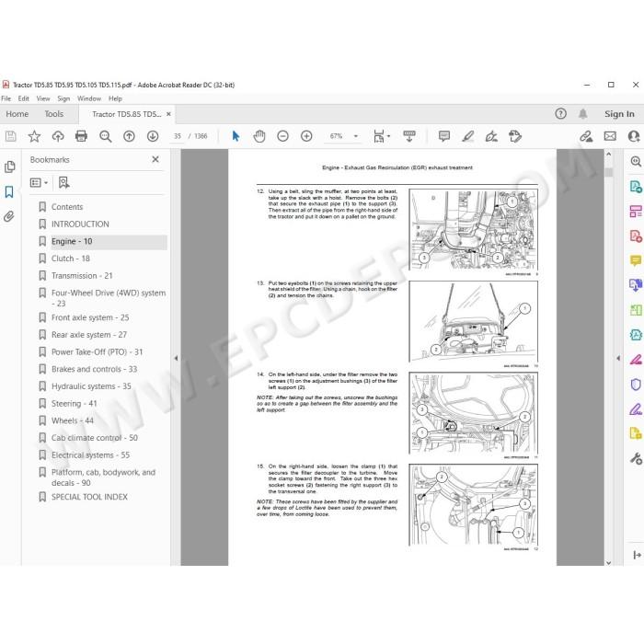Click the page number input field
Viewport: 644px width, 644px height.
(x=177, y=136)
